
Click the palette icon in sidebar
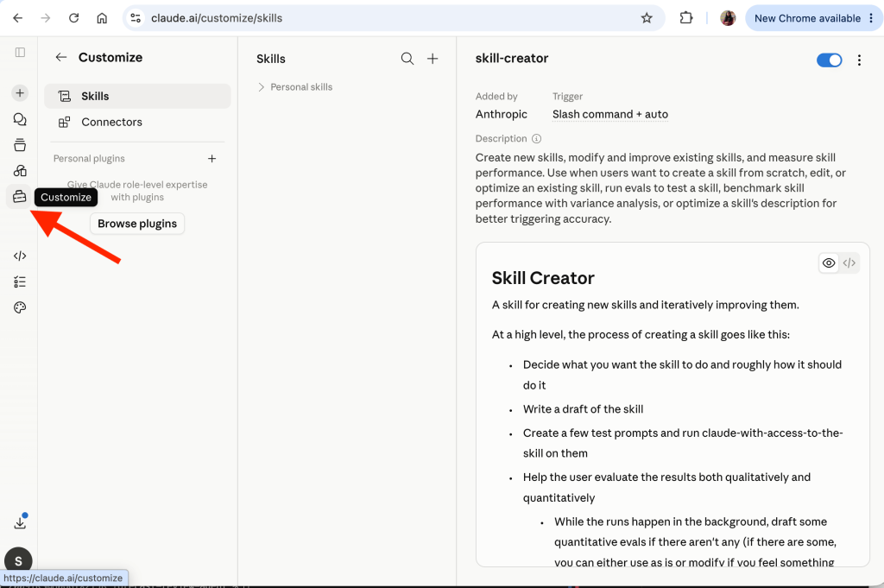[20, 307]
